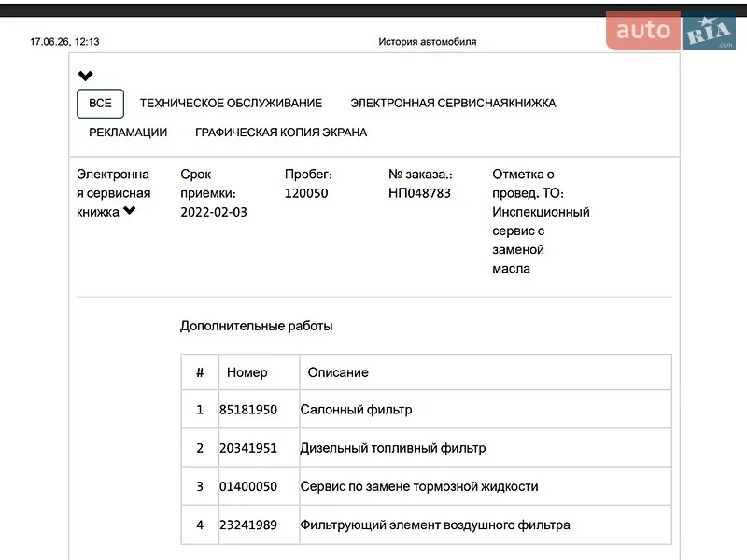The image size is (747, 560).
Task: Select Сервис по замене тормозной жидкости
Action: (419, 486)
